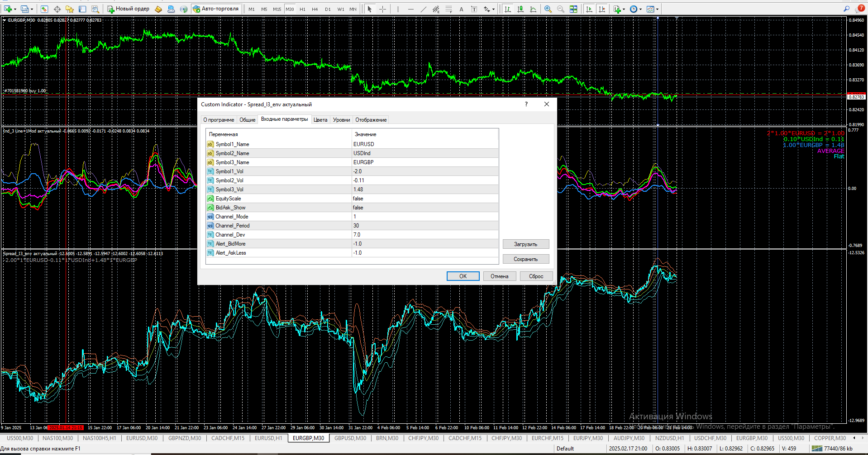Image resolution: width=868 pixels, height=455 pixels.
Task: Toggle chart shift from right edge
Action: tap(602, 9)
